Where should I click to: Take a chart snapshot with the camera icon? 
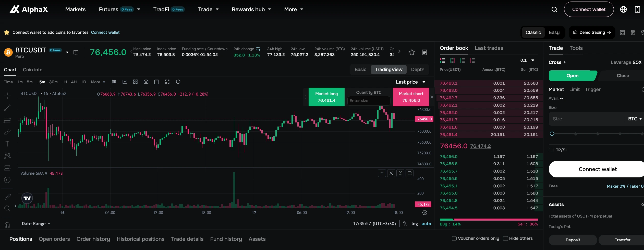coord(146,82)
